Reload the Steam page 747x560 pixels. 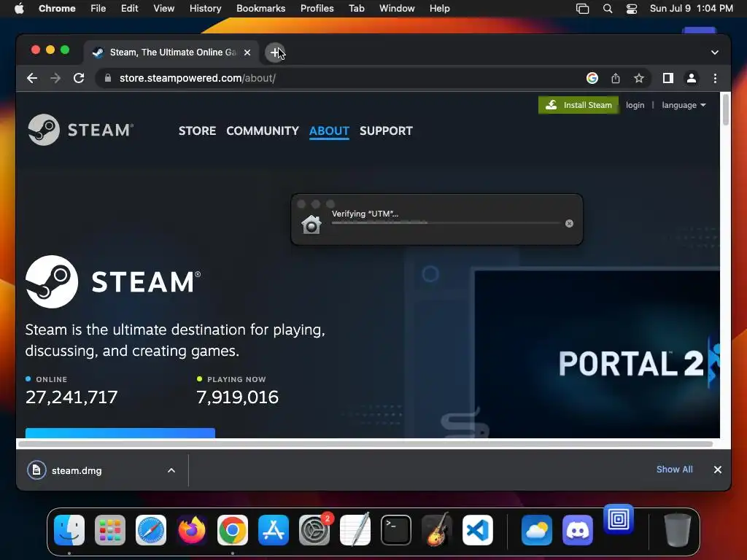pyautogui.click(x=79, y=78)
